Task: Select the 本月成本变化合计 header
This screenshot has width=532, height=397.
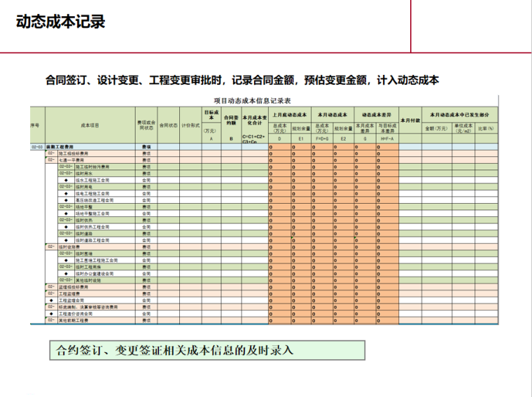Action: point(255,120)
